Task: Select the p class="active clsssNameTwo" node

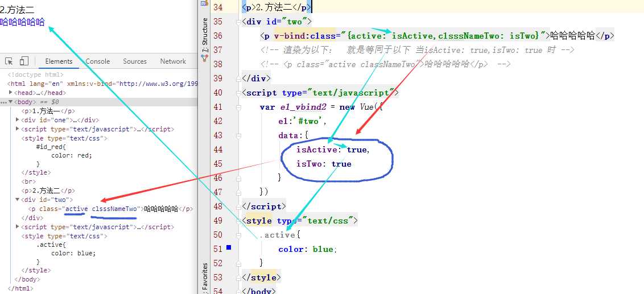Action: 110,209
